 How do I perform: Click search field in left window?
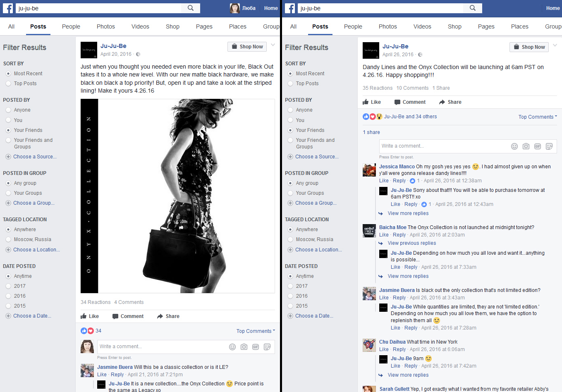point(99,8)
